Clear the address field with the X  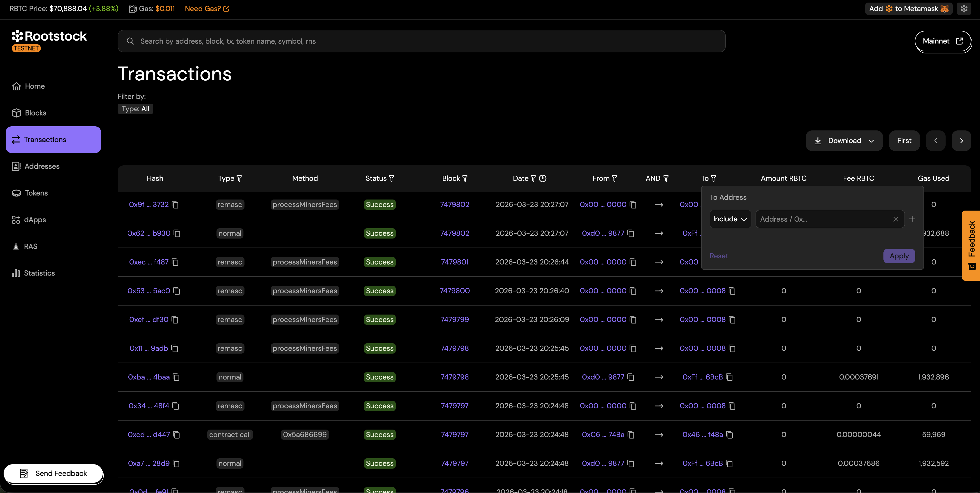click(896, 219)
